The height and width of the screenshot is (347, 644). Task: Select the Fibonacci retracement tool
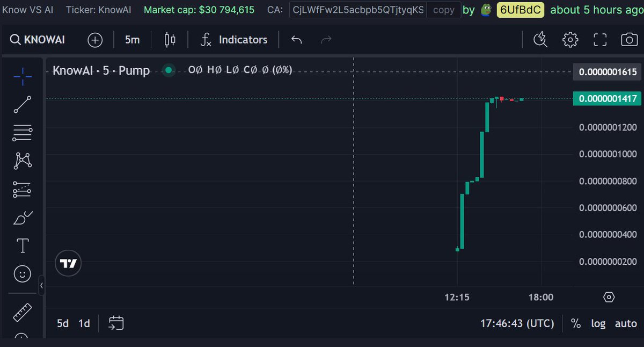(x=23, y=132)
